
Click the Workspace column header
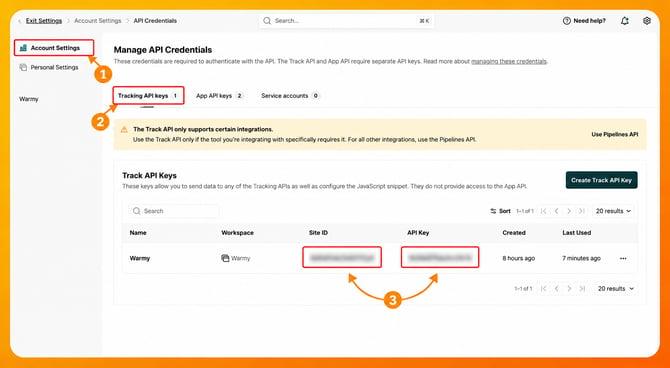pyautogui.click(x=237, y=233)
